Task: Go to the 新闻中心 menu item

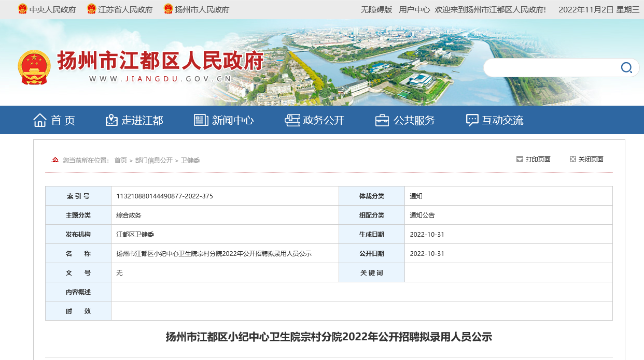Action: click(x=232, y=120)
